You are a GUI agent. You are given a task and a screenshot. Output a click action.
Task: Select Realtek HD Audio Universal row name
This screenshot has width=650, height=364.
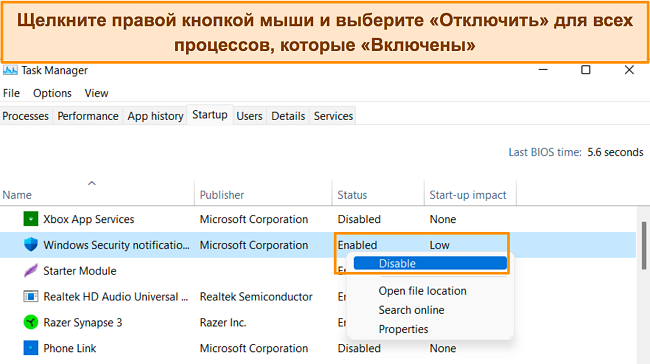116,296
